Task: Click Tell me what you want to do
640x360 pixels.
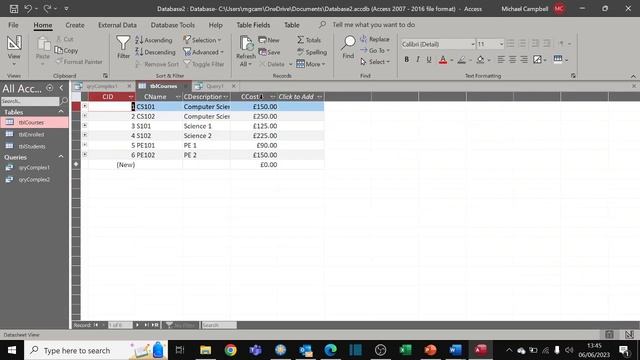Action: click(373, 25)
